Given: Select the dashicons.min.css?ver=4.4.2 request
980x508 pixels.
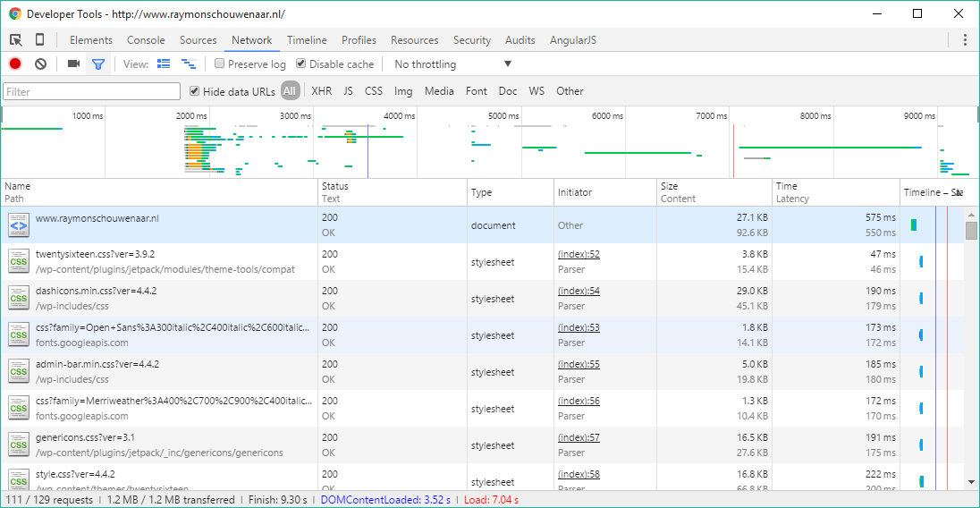Looking at the screenshot, I should pyautogui.click(x=97, y=291).
